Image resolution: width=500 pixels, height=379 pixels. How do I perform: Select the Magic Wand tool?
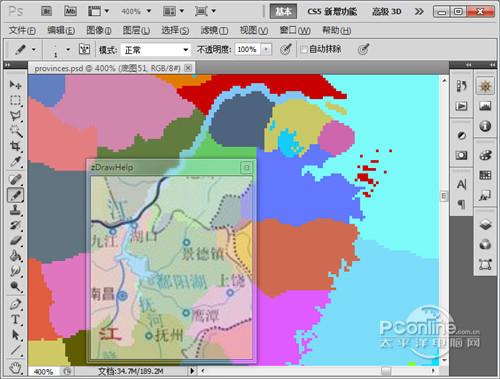[15, 131]
